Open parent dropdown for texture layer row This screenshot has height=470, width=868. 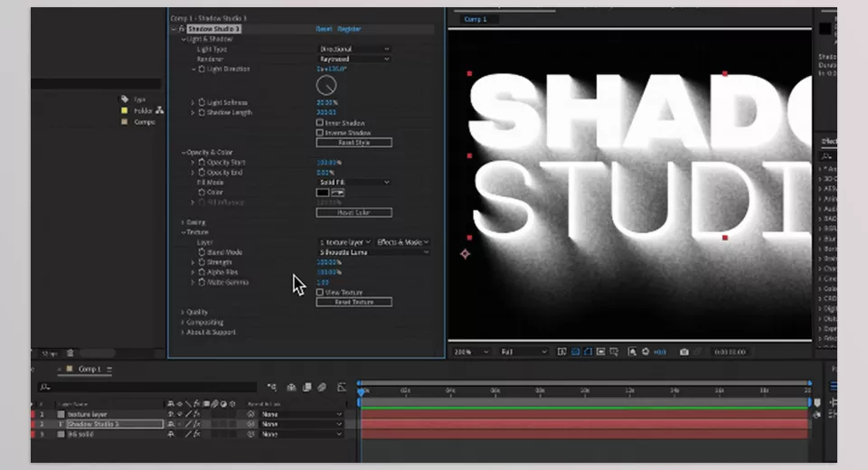pyautogui.click(x=302, y=414)
